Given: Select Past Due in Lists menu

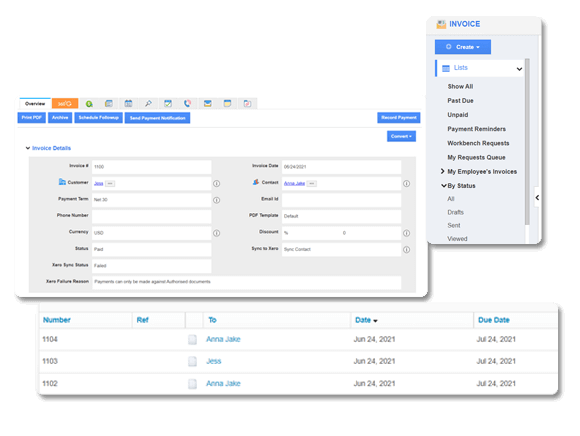Looking at the screenshot, I should (460, 101).
